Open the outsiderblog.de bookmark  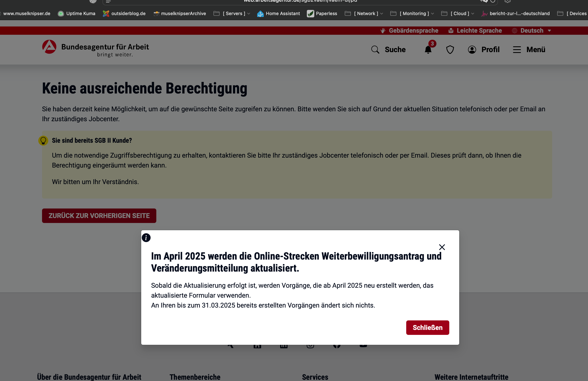[x=124, y=13]
